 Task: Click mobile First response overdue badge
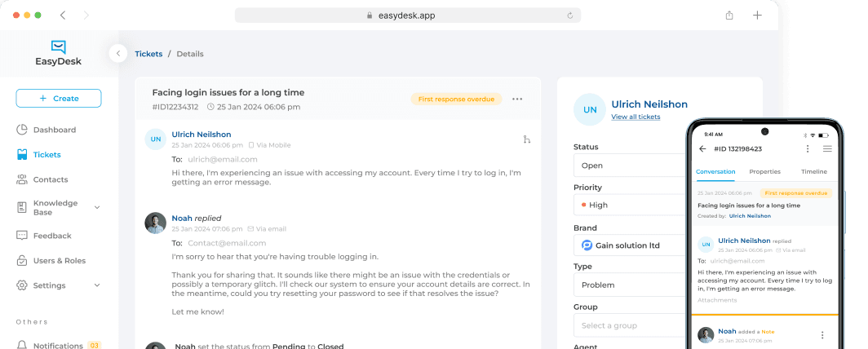tap(796, 193)
